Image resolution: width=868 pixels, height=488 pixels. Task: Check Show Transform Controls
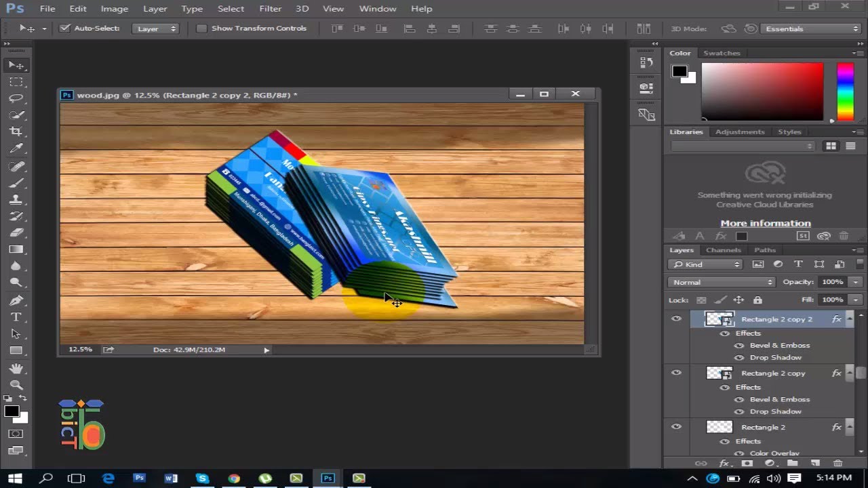pyautogui.click(x=201, y=28)
